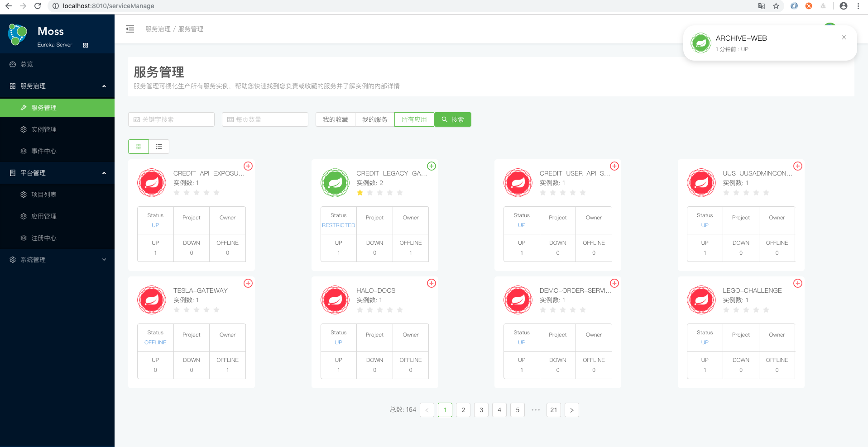Open 实例管理 in the sidebar
The height and width of the screenshot is (447, 868).
44,129
